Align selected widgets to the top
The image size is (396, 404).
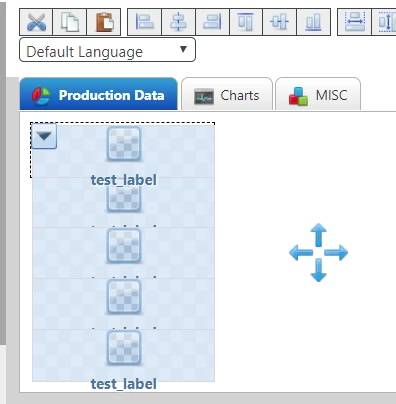click(246, 22)
